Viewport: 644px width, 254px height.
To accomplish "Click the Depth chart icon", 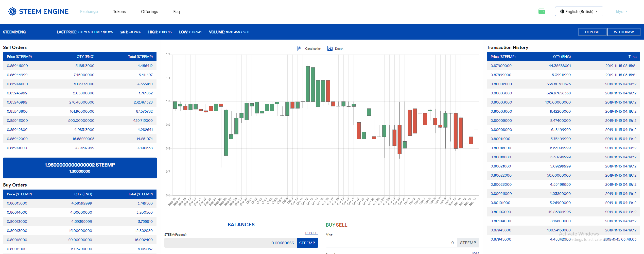I will (330, 49).
